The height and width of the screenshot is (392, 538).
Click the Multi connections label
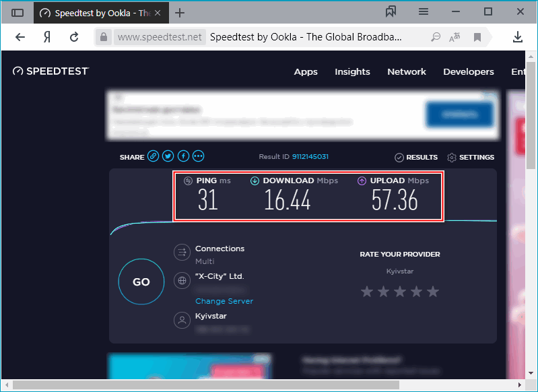205,261
